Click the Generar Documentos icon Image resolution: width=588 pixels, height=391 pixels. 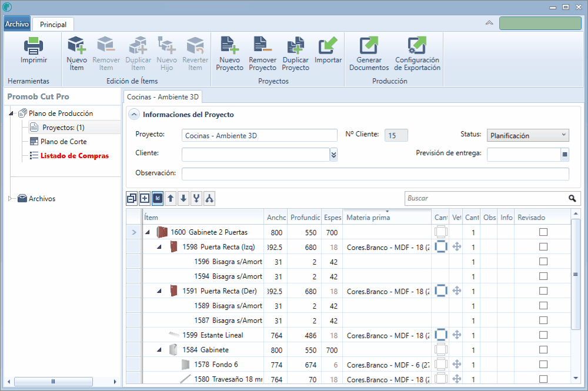click(x=369, y=45)
